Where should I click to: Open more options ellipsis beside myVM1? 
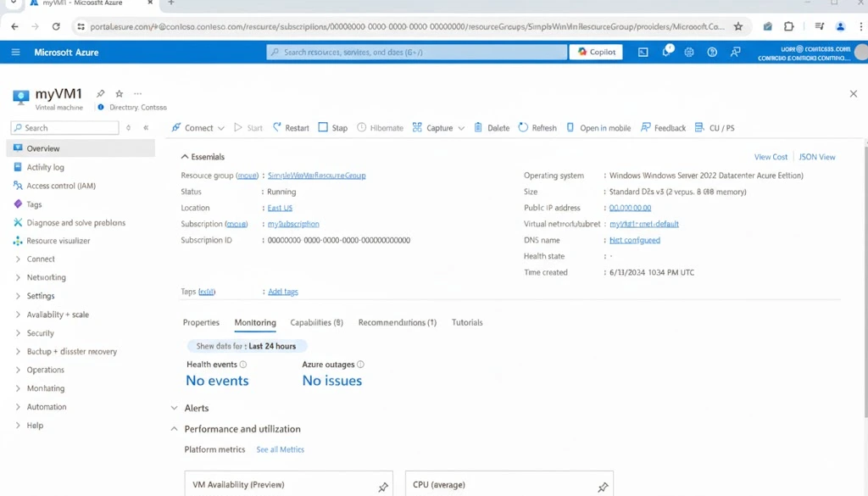pos(138,93)
